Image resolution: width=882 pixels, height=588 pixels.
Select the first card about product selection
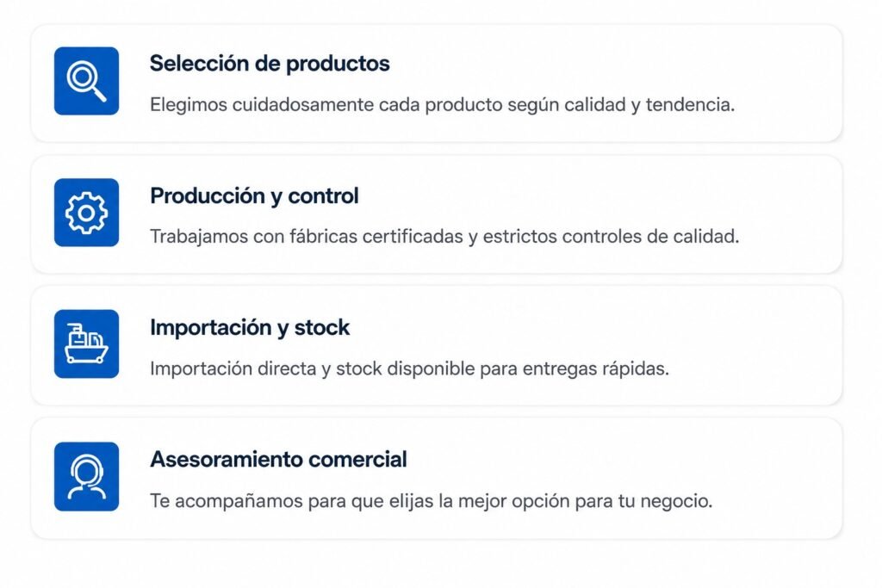coord(437,83)
